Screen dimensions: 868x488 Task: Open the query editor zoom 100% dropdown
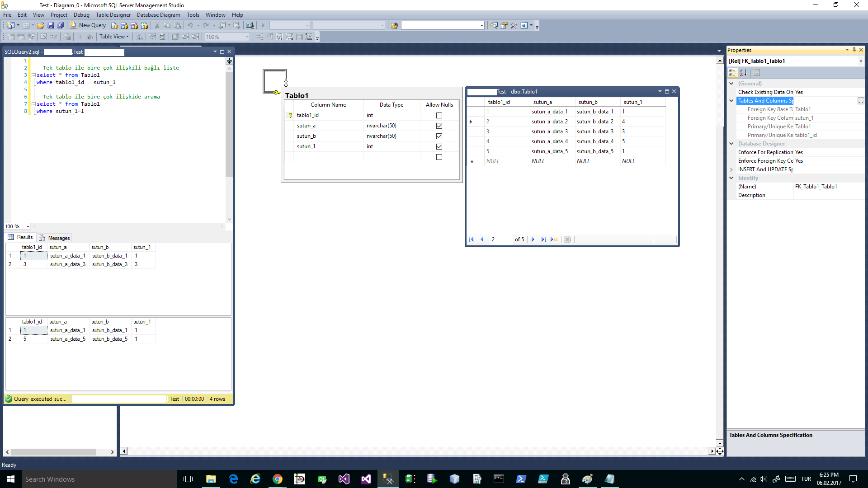click(28, 226)
